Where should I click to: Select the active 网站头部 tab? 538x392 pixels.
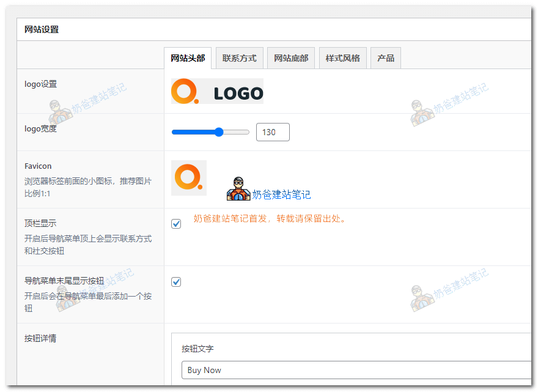tap(187, 57)
